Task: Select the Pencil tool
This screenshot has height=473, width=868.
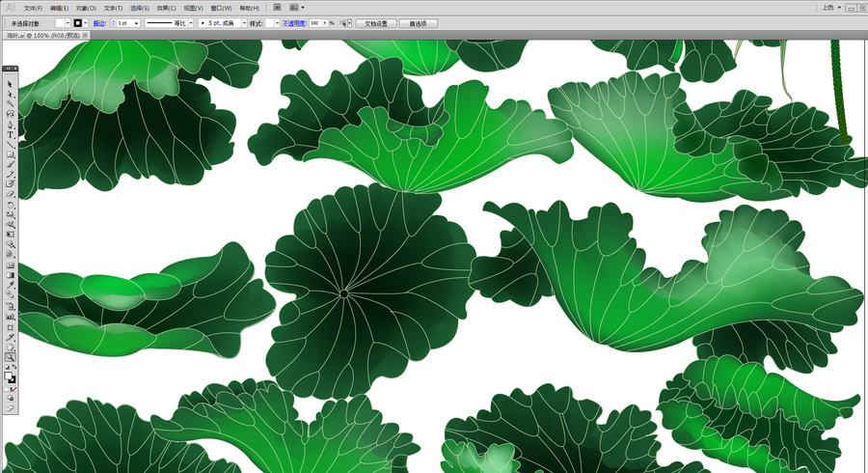Action: click(10, 174)
